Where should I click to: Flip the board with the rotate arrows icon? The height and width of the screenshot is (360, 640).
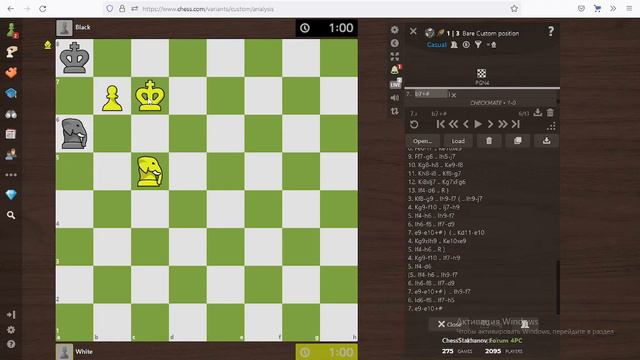(x=394, y=111)
